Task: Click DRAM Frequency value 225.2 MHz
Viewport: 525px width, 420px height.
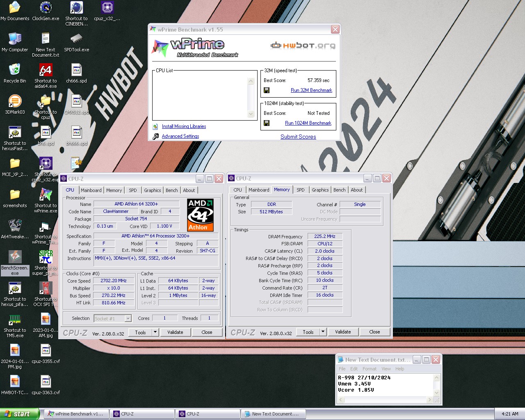Action: pyautogui.click(x=325, y=236)
